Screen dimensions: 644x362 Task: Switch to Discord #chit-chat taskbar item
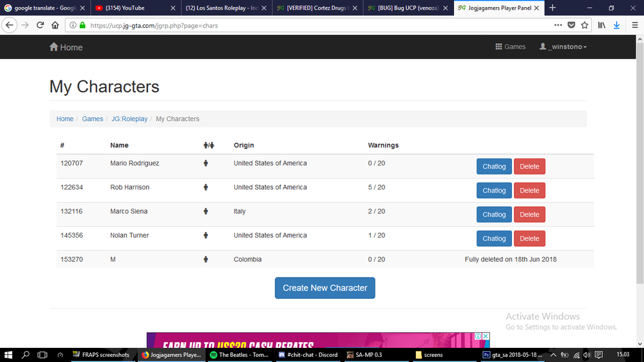308,355
